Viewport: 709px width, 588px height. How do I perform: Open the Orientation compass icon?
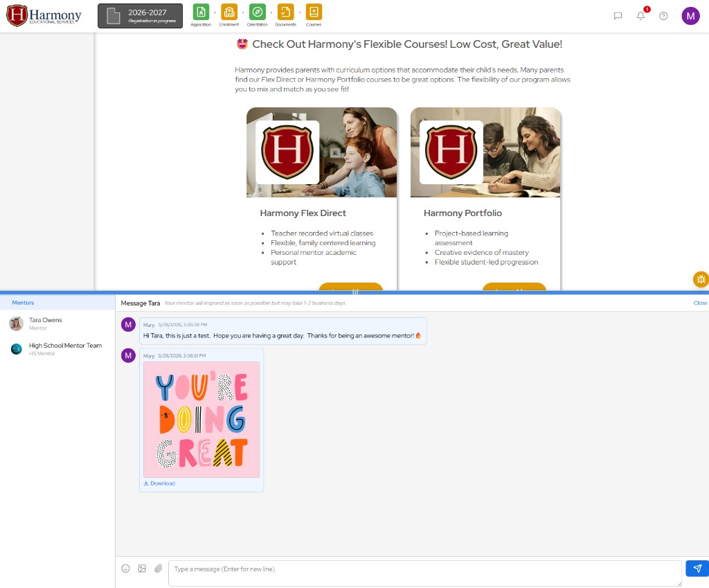[258, 12]
